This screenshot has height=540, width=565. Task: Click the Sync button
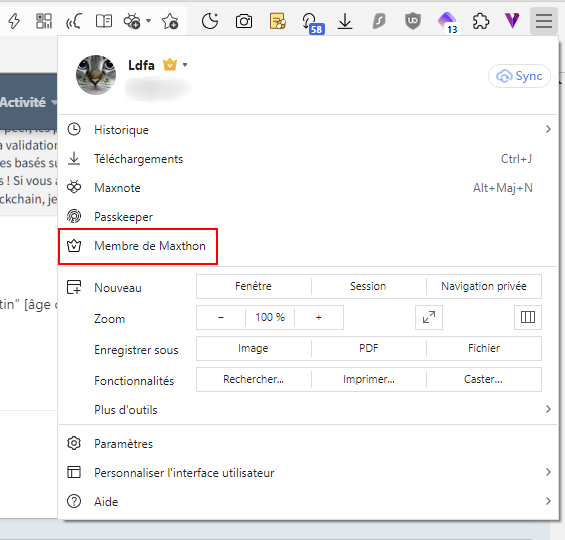(519, 76)
